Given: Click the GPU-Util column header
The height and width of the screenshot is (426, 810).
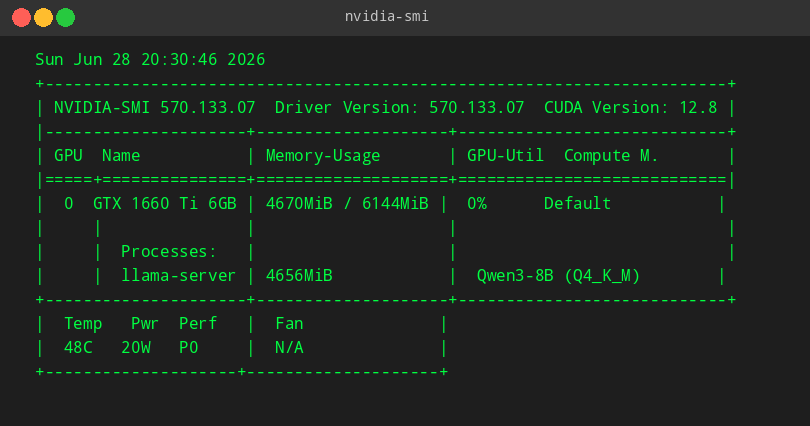Looking at the screenshot, I should point(505,155).
